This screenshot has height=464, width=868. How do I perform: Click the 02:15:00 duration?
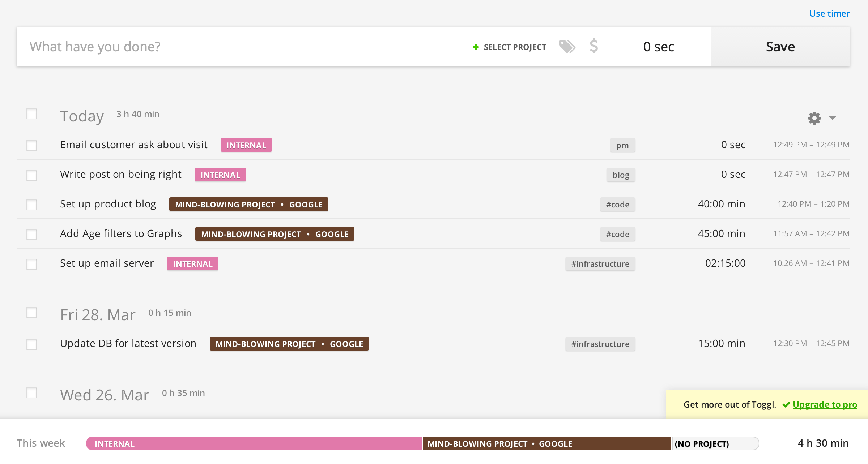tap(725, 263)
